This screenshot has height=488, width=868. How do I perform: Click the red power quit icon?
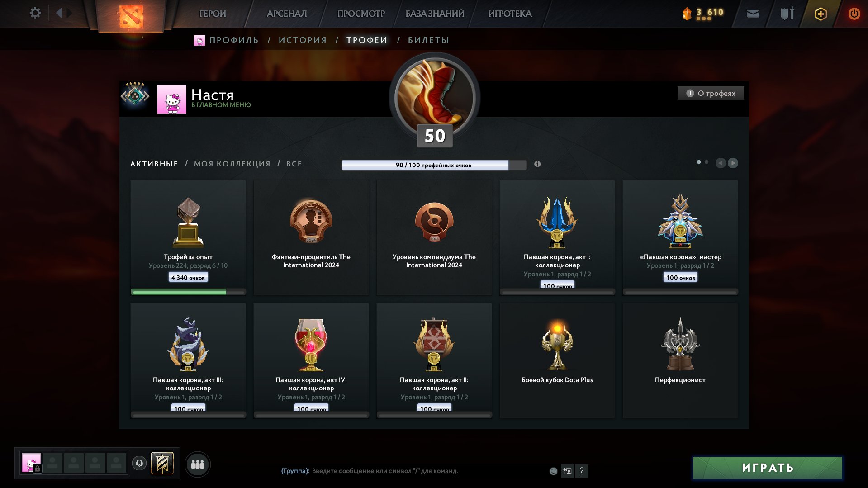(x=854, y=14)
